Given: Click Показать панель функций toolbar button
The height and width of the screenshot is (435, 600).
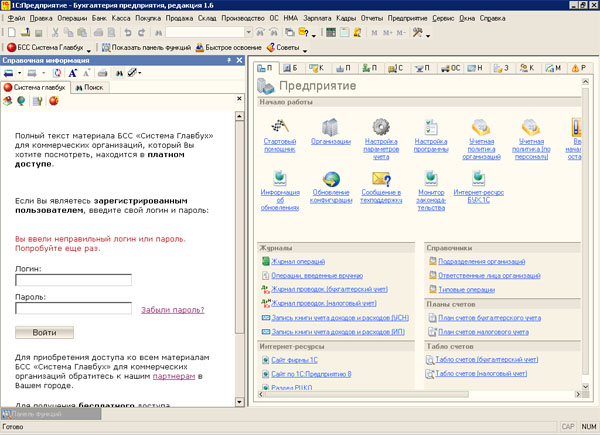Looking at the screenshot, I should coord(146,48).
